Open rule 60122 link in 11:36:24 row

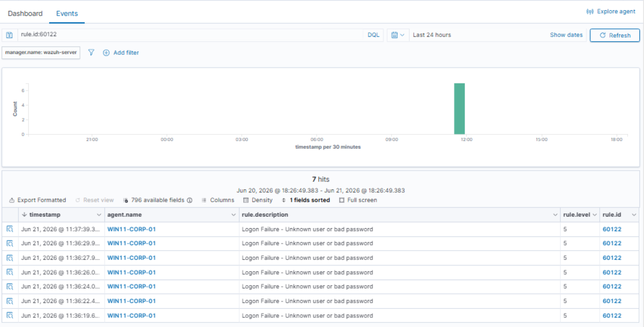612,287
